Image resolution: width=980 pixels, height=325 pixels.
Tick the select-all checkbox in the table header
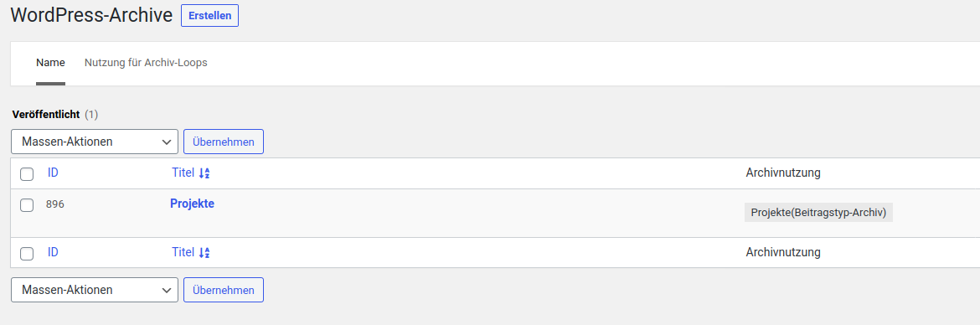tap(27, 174)
